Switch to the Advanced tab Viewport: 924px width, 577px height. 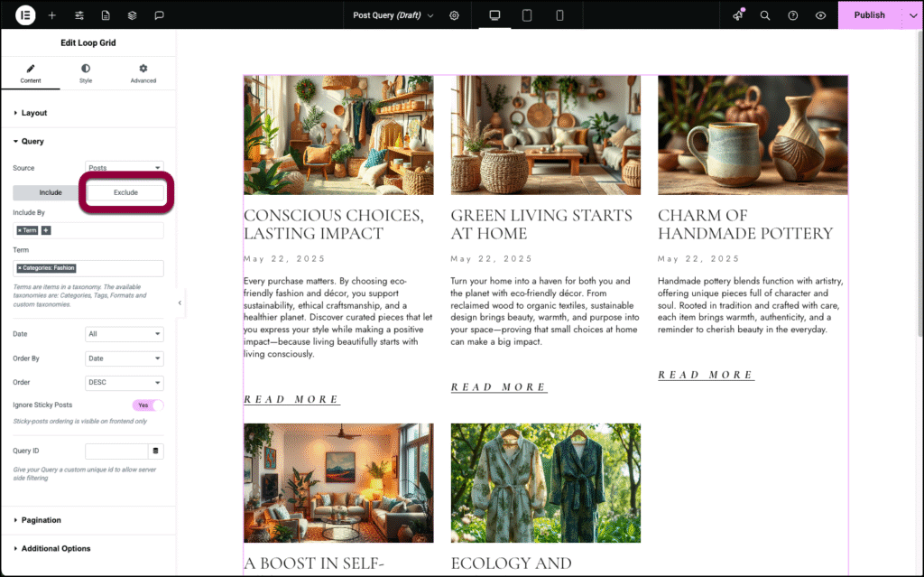pyautogui.click(x=143, y=73)
